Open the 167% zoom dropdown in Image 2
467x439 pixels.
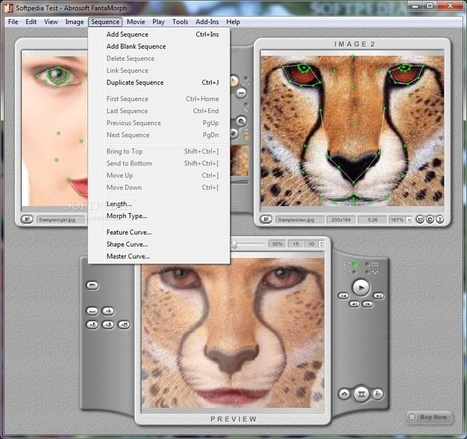[x=409, y=220]
